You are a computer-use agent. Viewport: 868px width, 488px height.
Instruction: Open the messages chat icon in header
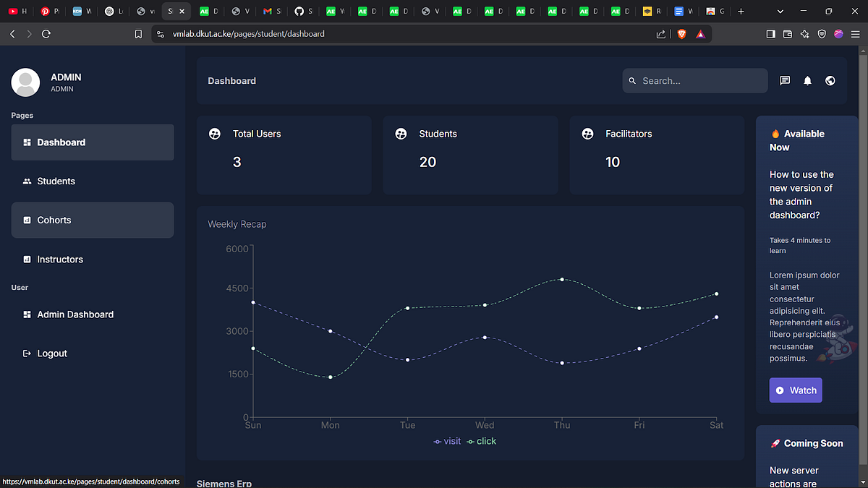pos(785,81)
